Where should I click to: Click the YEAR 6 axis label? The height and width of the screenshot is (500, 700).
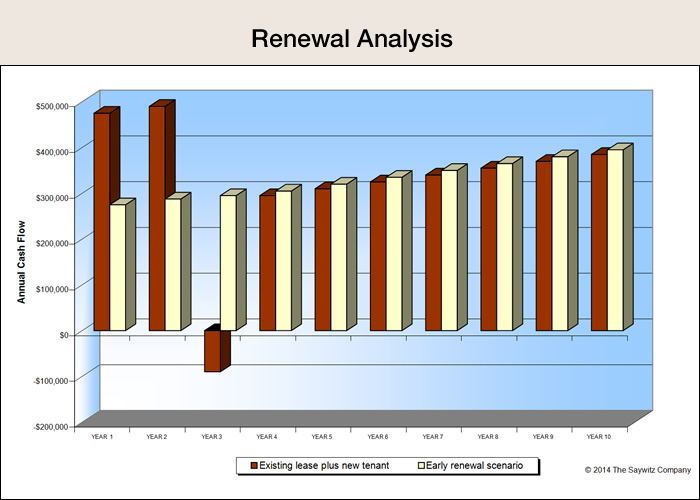tap(378, 437)
